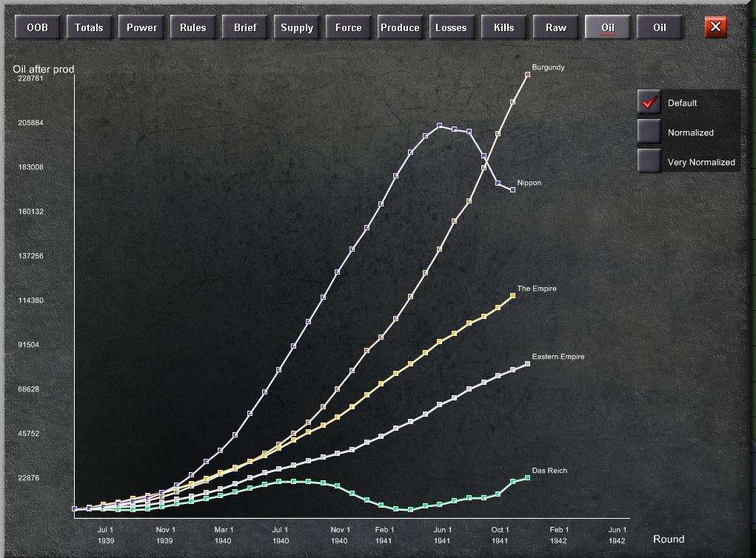
Task: Click the Default option label
Action: click(682, 103)
